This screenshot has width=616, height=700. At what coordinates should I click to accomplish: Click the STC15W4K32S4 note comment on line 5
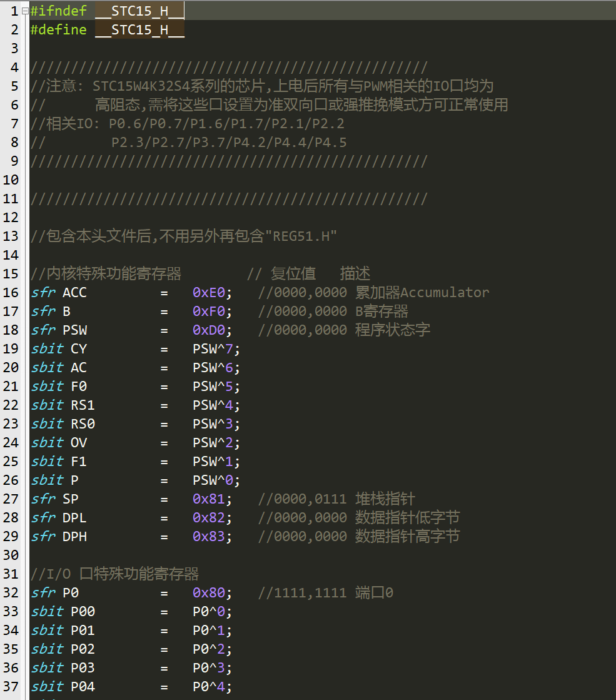[x=262, y=86]
